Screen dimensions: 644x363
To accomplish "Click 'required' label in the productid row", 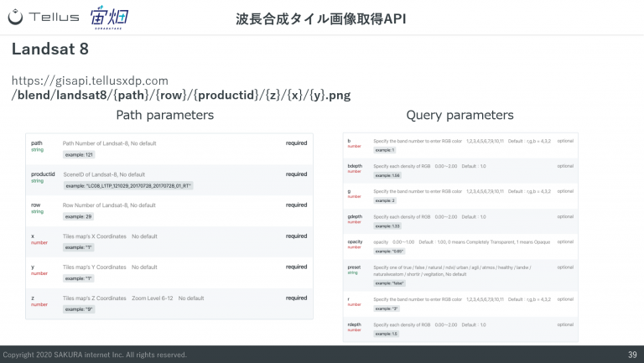I will click(296, 174).
